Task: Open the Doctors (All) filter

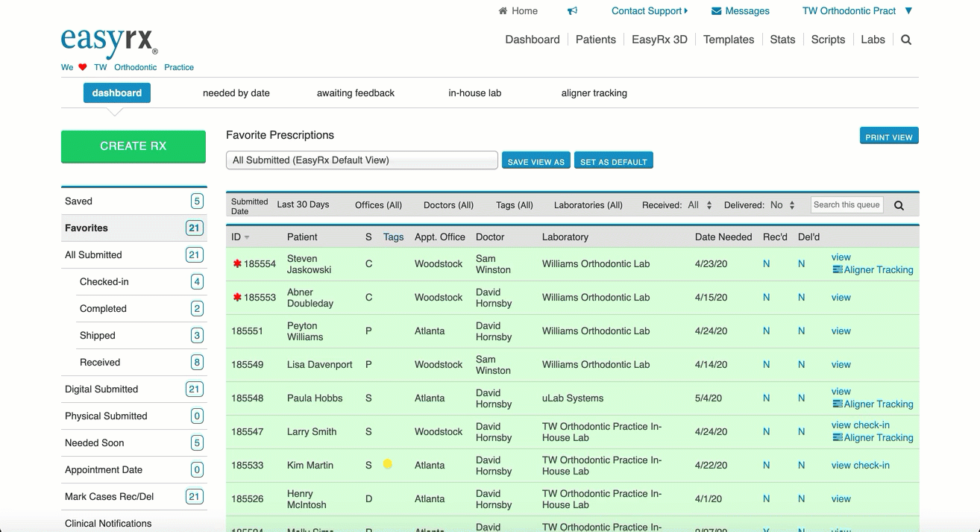Action: [x=448, y=204]
